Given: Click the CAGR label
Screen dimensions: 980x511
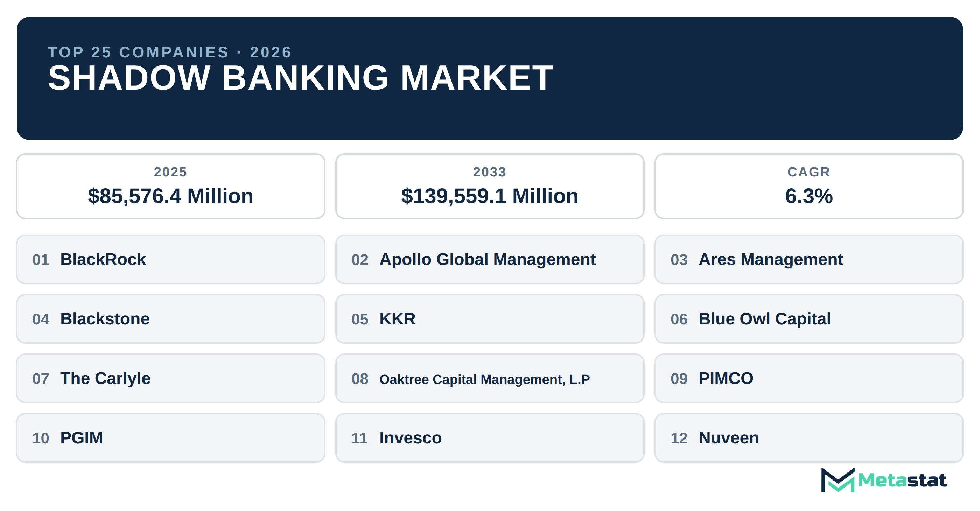Looking at the screenshot, I should coord(809,172).
